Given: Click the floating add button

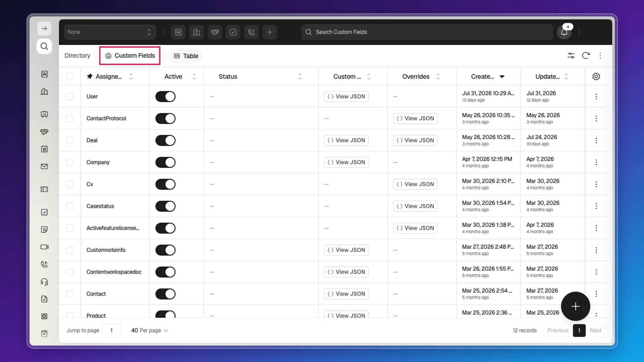Looking at the screenshot, I should click(576, 306).
